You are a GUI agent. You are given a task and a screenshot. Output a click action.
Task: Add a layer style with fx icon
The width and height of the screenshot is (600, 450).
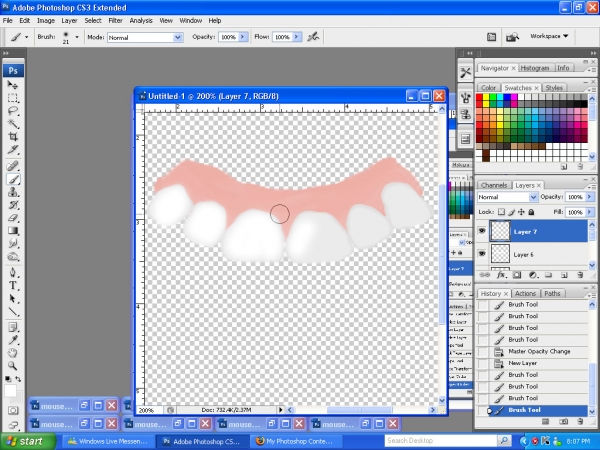[501, 275]
